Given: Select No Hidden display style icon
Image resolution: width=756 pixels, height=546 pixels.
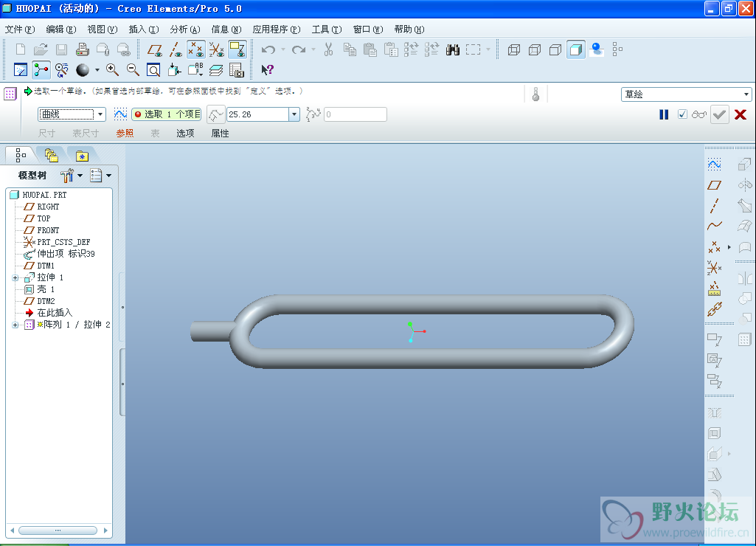Looking at the screenshot, I should click(x=555, y=49).
